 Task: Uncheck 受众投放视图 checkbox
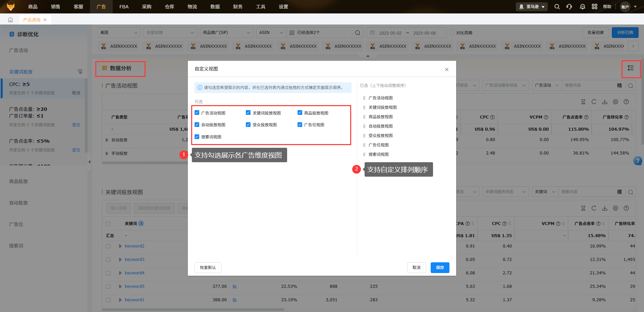pyautogui.click(x=248, y=125)
